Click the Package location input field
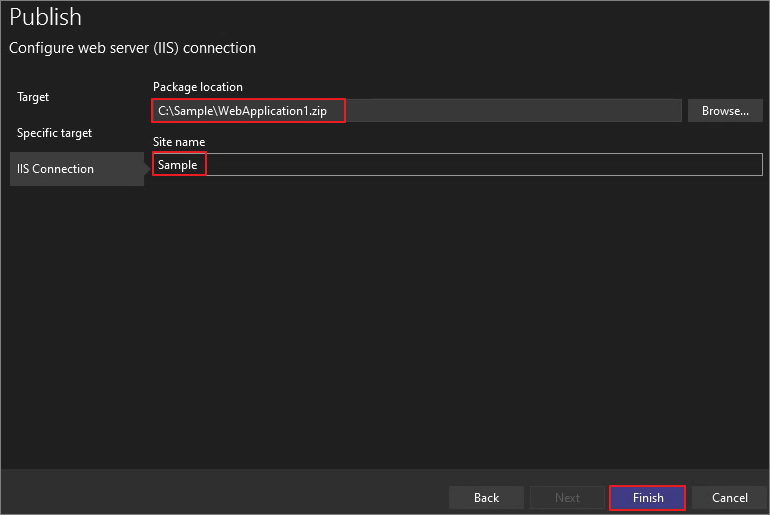Image resolution: width=770 pixels, height=515 pixels. pyautogui.click(x=416, y=110)
